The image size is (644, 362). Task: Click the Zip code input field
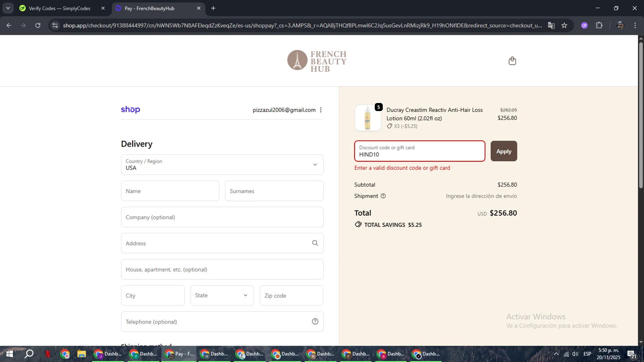[x=291, y=296]
